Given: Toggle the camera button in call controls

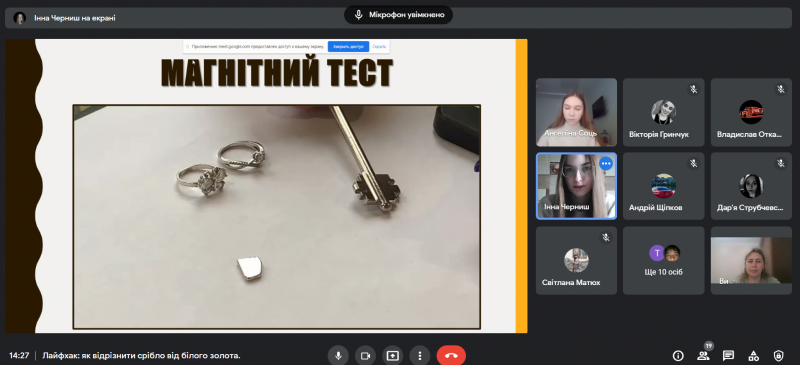Looking at the screenshot, I should click(x=365, y=355).
